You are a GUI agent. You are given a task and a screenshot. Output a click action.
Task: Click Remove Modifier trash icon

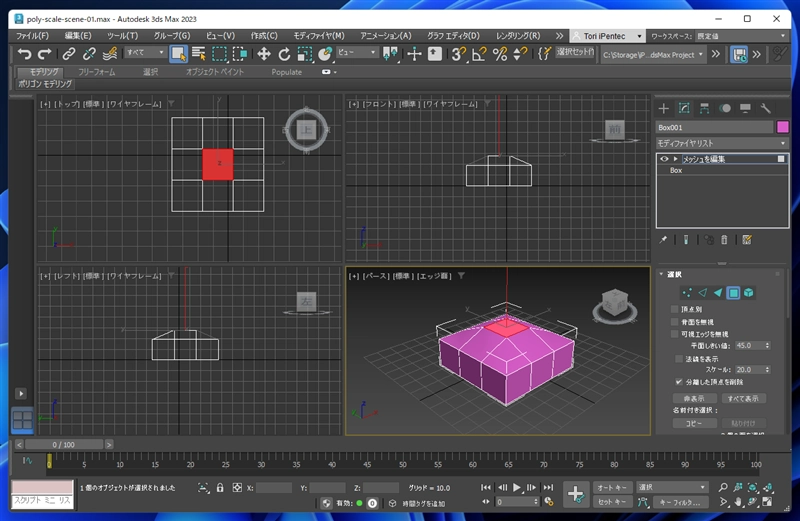[x=724, y=239]
